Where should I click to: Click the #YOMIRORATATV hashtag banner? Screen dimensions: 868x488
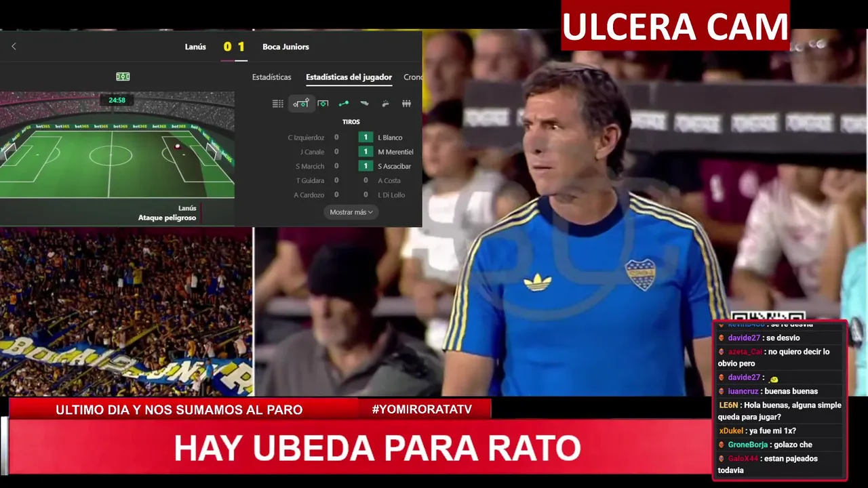422,409
